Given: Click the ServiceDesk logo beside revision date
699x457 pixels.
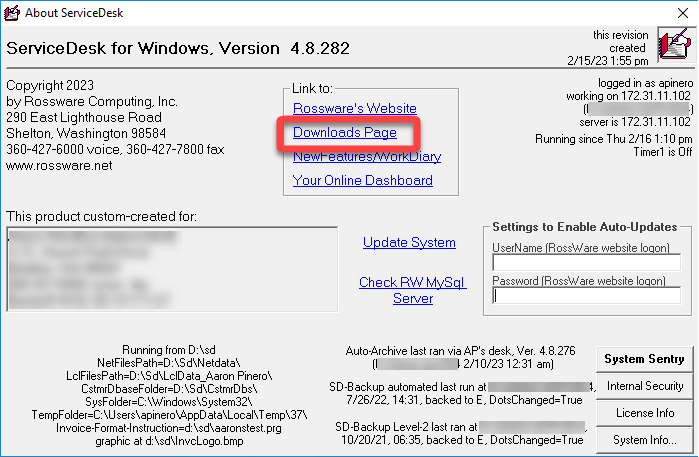Looking at the screenshot, I should (x=673, y=46).
